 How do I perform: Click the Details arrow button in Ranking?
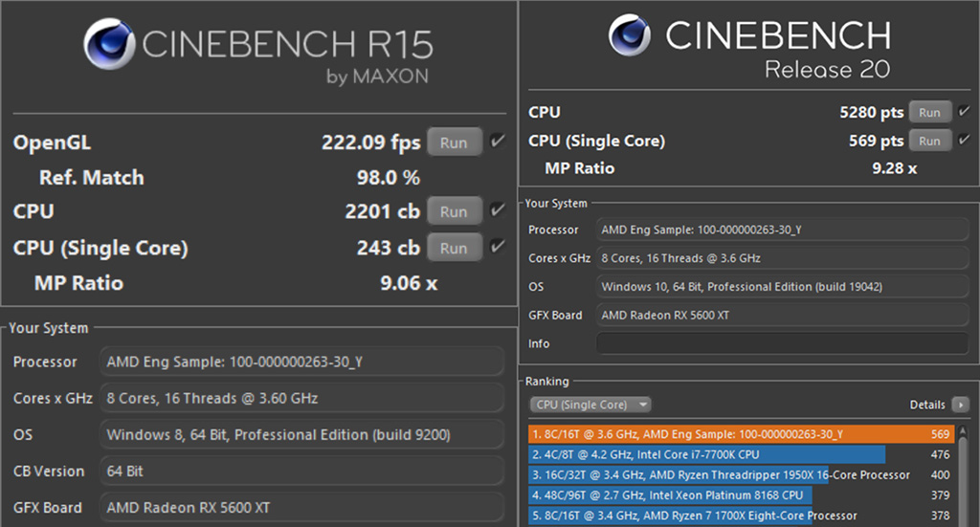pos(960,405)
